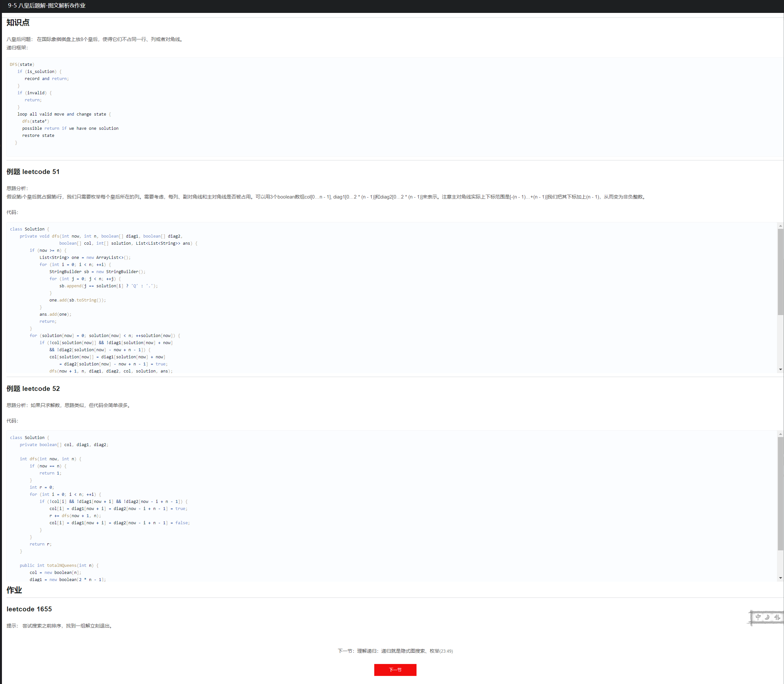Click down arrow of leetcode 52 code scrollbar

pos(780,578)
